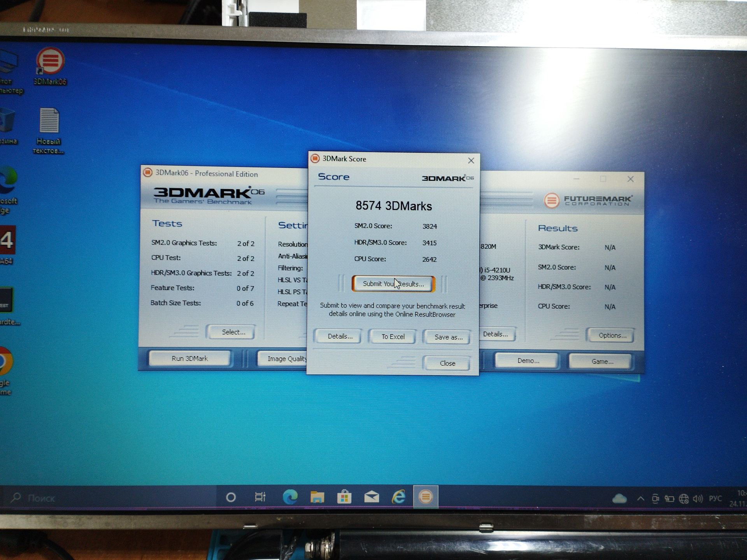Select the active 3DMark taskbar icon

tap(426, 497)
